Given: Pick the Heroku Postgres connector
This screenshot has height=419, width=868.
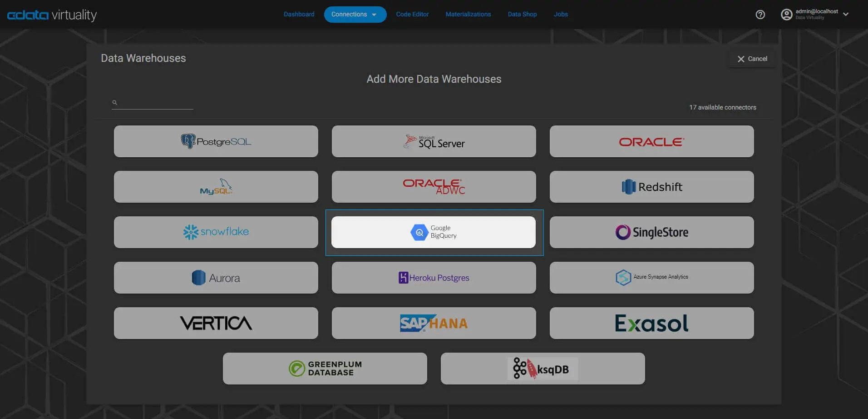Looking at the screenshot, I should coord(434,278).
